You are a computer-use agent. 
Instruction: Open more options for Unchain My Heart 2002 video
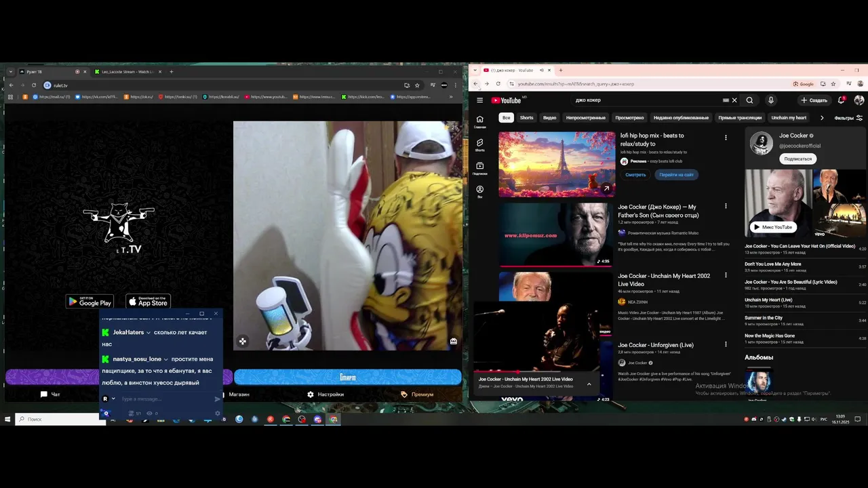point(726,275)
